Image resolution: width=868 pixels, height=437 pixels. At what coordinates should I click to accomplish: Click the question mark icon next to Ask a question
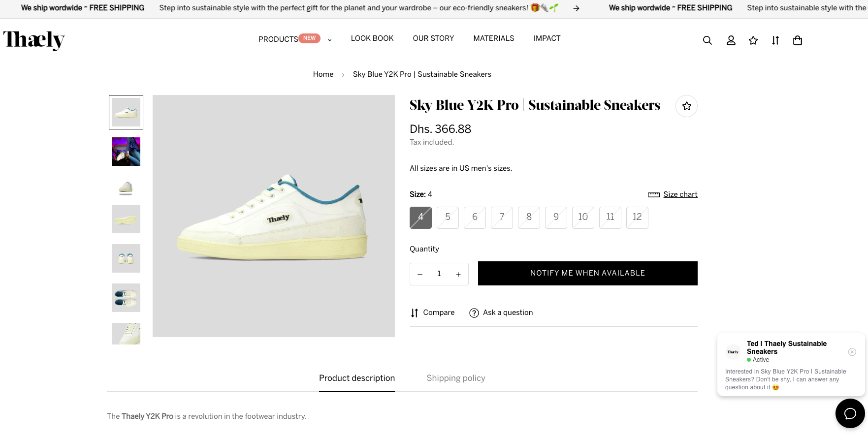pyautogui.click(x=474, y=312)
